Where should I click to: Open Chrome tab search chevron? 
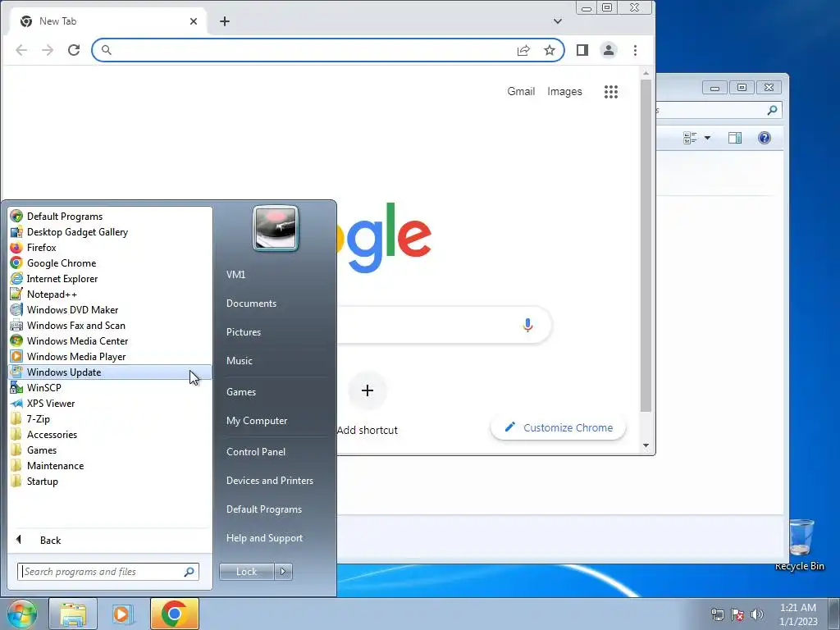(558, 21)
